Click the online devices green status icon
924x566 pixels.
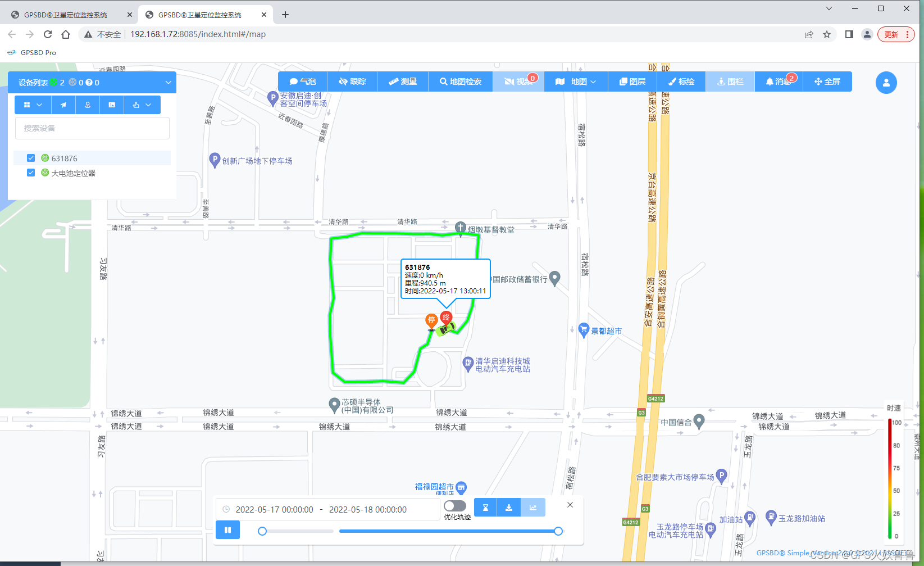coord(53,82)
